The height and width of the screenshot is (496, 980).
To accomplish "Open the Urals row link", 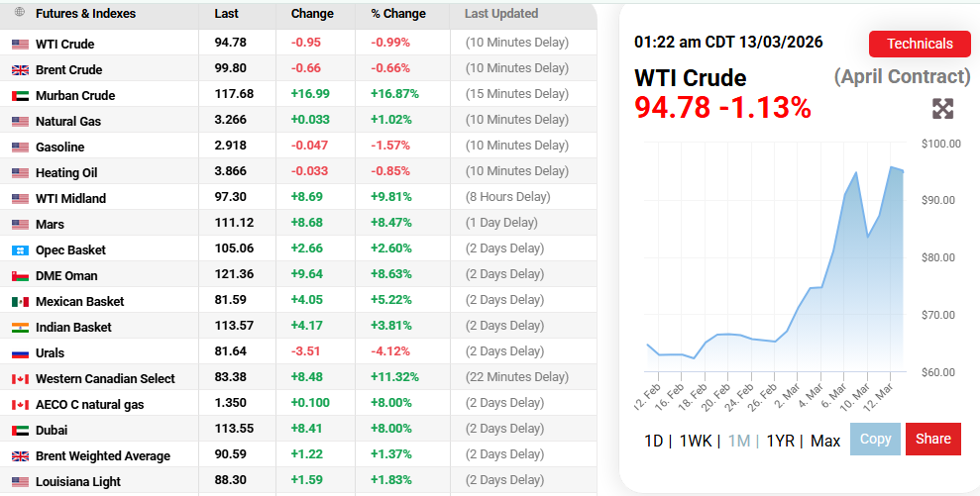I will click(50, 353).
